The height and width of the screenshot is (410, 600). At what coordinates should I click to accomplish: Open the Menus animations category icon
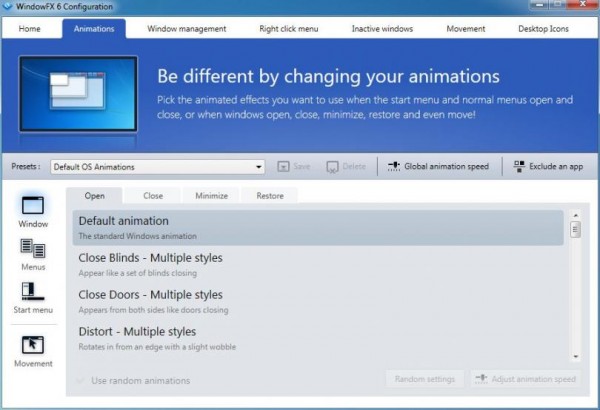click(33, 248)
